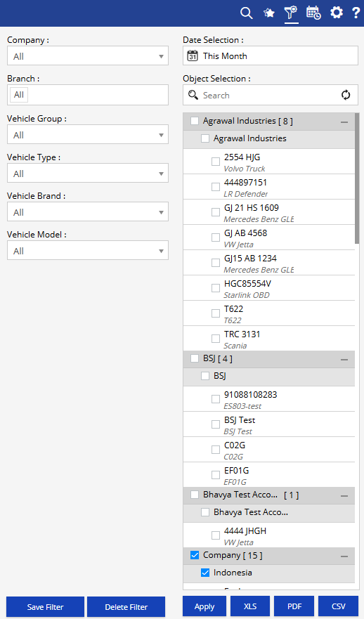Uncheck the Company [ 15 ] checkbox
This screenshot has width=364, height=619.
[195, 555]
